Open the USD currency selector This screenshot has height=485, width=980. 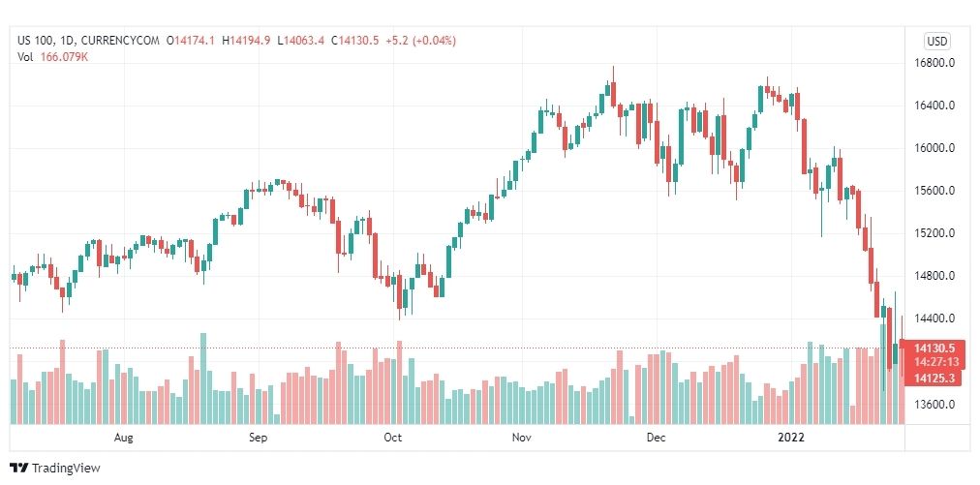tap(936, 42)
